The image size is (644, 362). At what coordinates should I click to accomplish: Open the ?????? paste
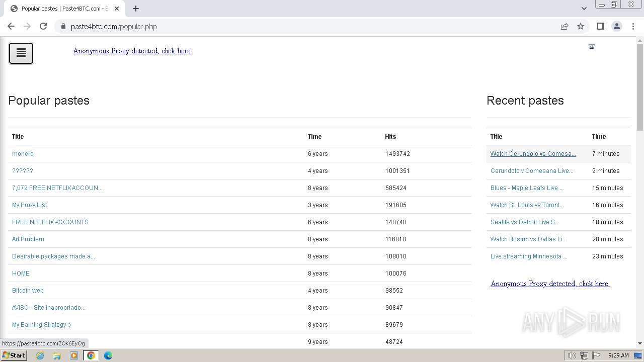pos(23,171)
